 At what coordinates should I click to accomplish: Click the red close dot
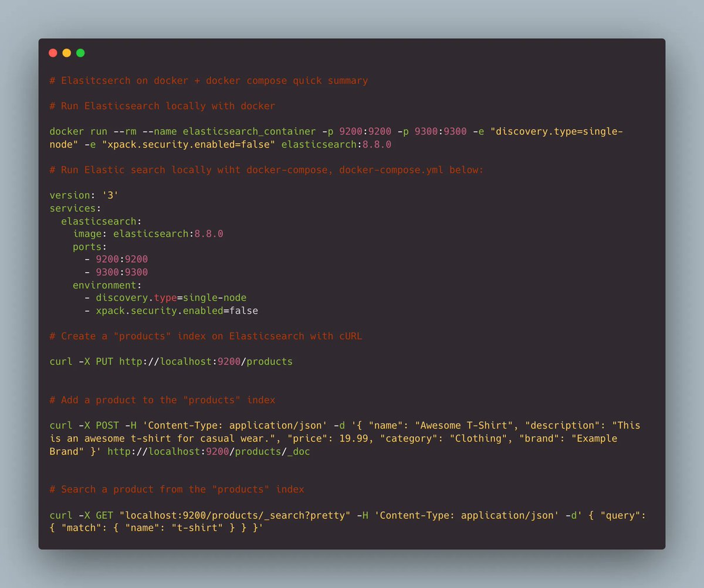53,53
